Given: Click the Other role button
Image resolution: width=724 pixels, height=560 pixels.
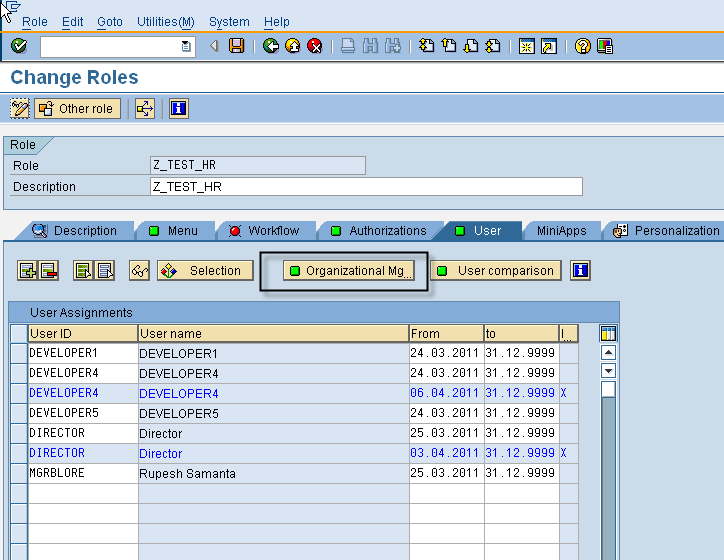Looking at the screenshot, I should 78,108.
